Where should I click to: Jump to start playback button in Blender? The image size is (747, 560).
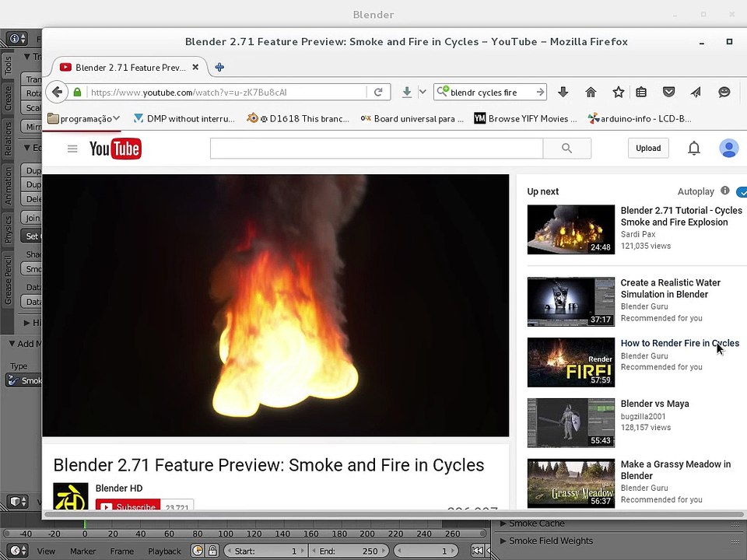[x=477, y=551]
